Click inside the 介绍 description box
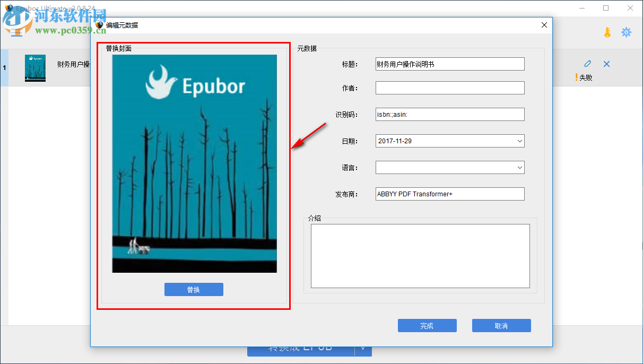The height and width of the screenshot is (364, 643). point(420,256)
